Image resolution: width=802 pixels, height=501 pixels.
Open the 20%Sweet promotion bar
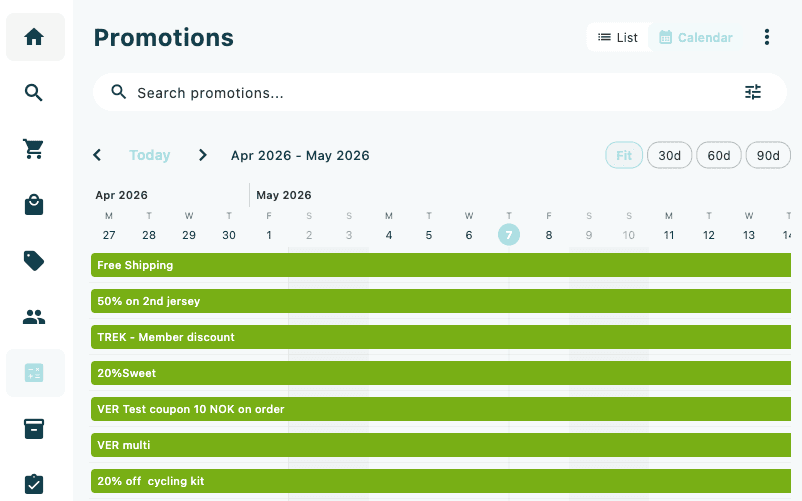441,373
